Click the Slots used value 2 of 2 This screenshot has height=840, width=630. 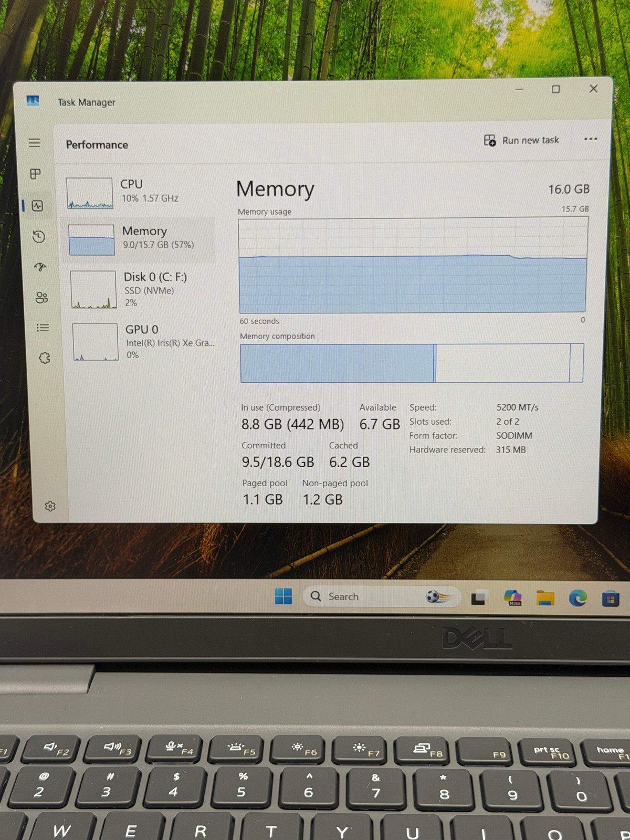(x=507, y=422)
